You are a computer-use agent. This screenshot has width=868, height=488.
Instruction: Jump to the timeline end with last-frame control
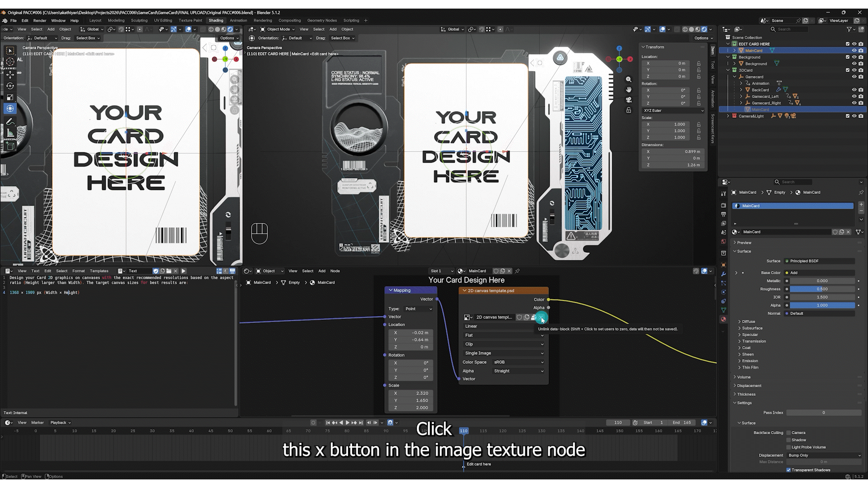(x=361, y=423)
